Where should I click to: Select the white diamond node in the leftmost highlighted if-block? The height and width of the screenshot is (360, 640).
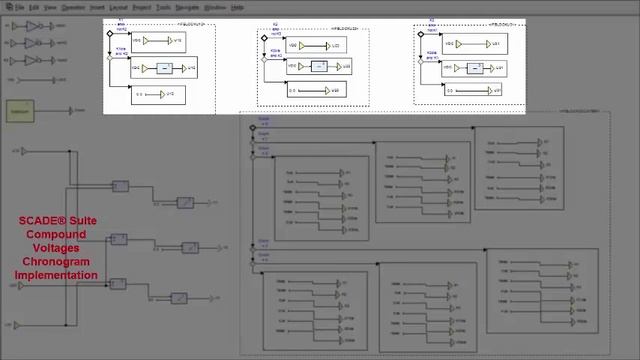109,58
